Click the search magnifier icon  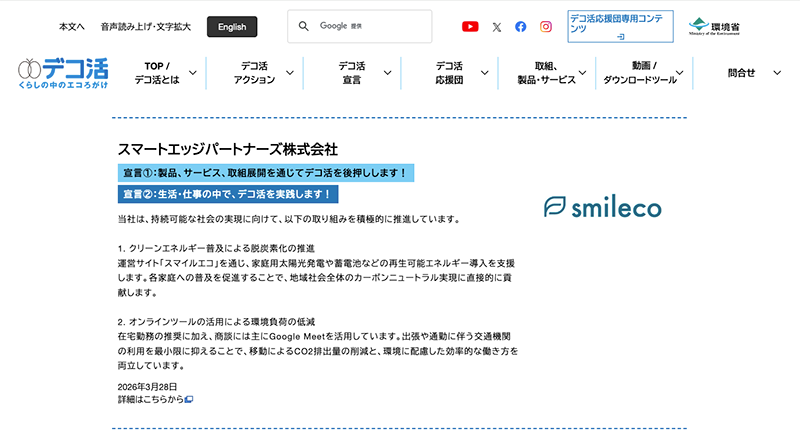tap(304, 26)
